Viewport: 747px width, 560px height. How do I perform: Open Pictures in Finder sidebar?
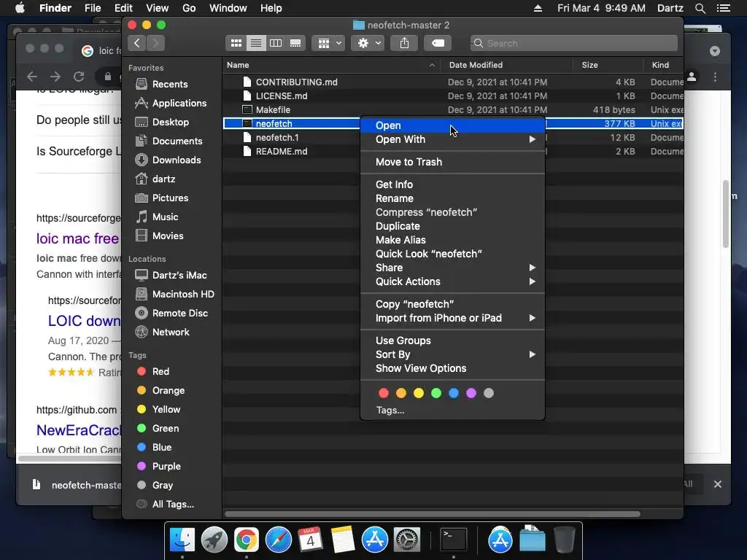[x=162, y=198]
